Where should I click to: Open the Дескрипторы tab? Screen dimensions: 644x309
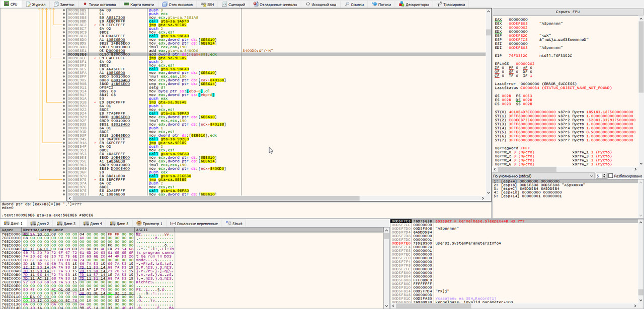414,4
